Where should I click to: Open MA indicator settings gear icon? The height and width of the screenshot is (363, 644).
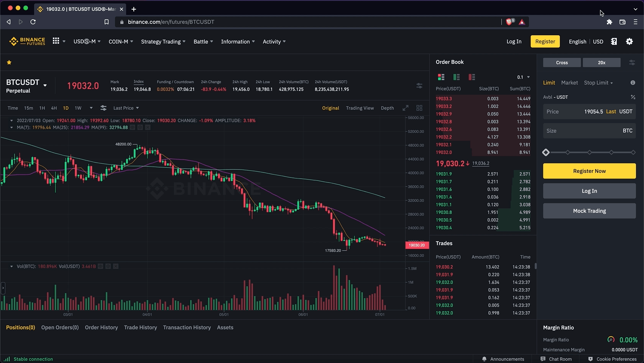pos(140,127)
